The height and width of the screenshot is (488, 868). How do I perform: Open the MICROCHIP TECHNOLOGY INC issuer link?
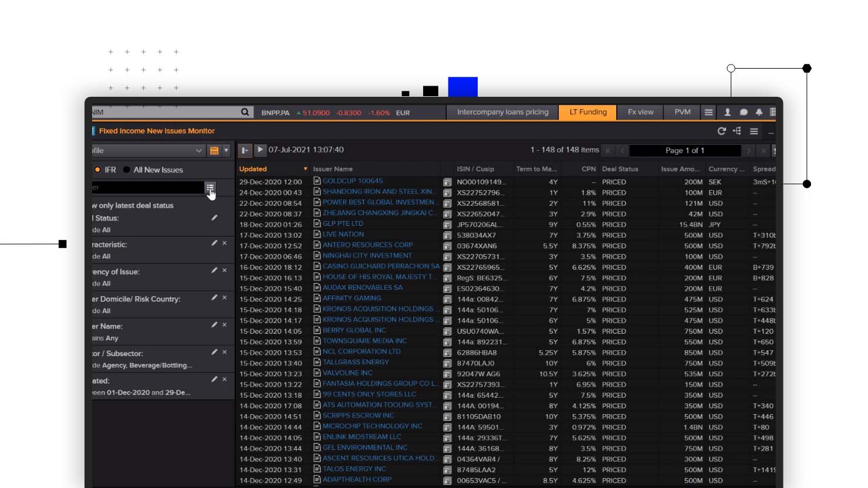tap(373, 426)
